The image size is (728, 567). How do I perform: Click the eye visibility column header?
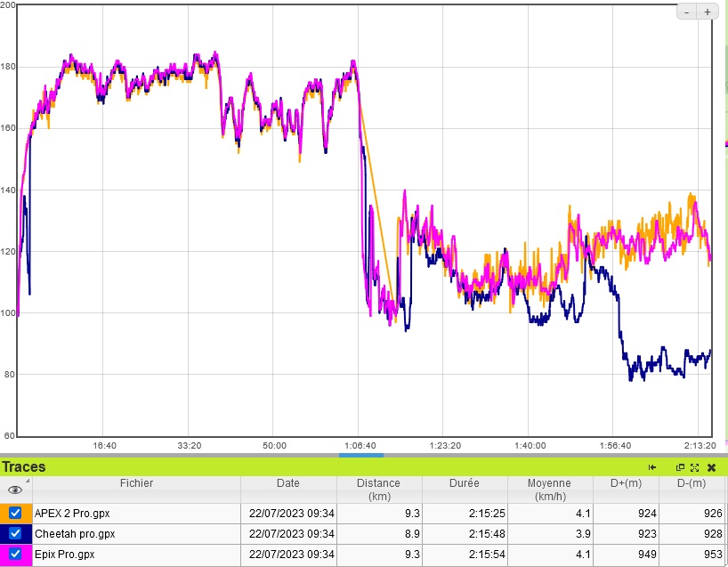[x=15, y=489]
